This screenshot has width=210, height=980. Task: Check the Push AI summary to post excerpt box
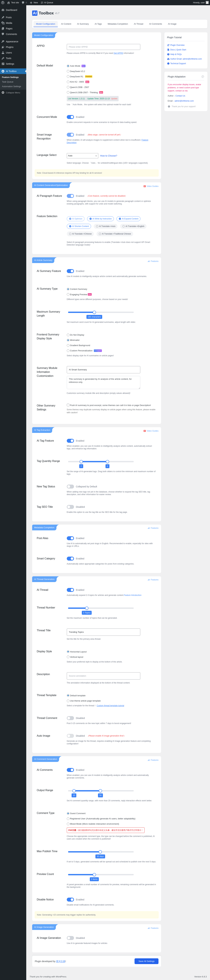68,405
